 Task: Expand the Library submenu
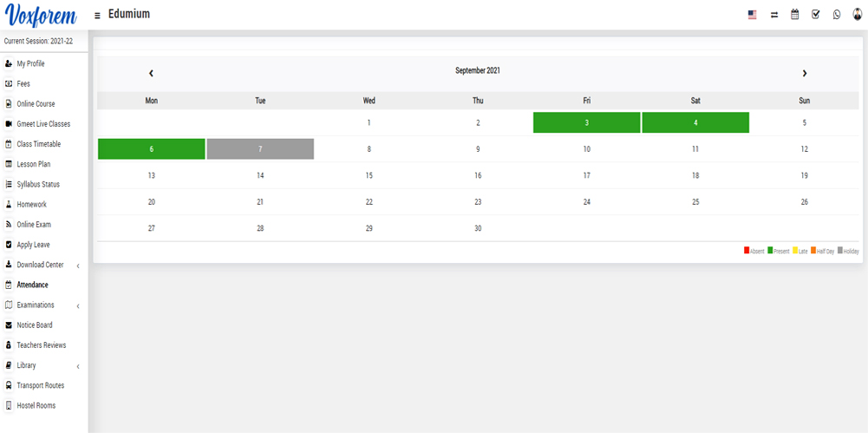click(x=78, y=366)
